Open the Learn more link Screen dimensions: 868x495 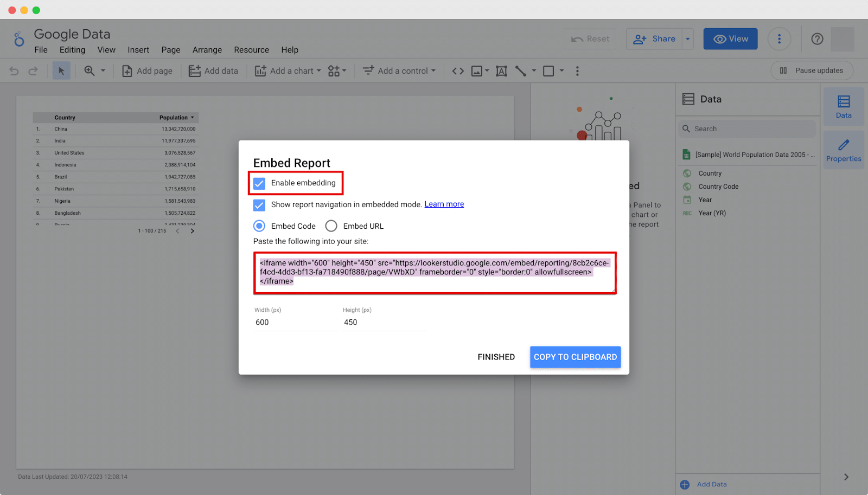pos(444,204)
